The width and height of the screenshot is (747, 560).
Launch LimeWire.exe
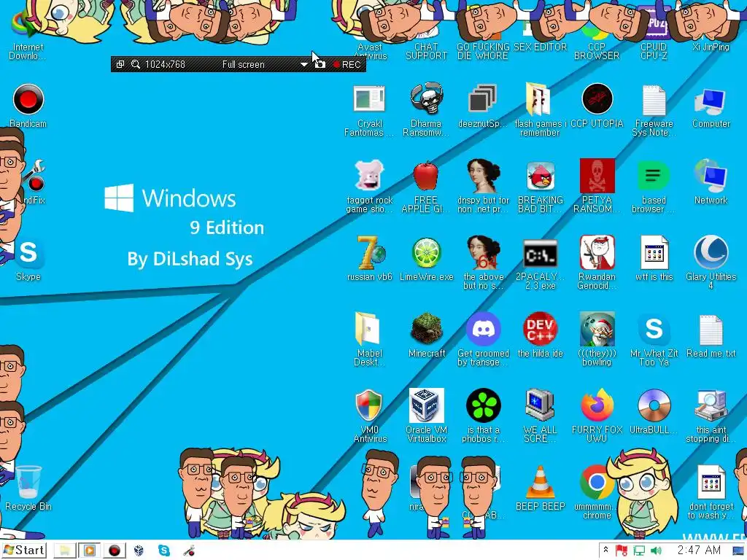click(x=426, y=253)
